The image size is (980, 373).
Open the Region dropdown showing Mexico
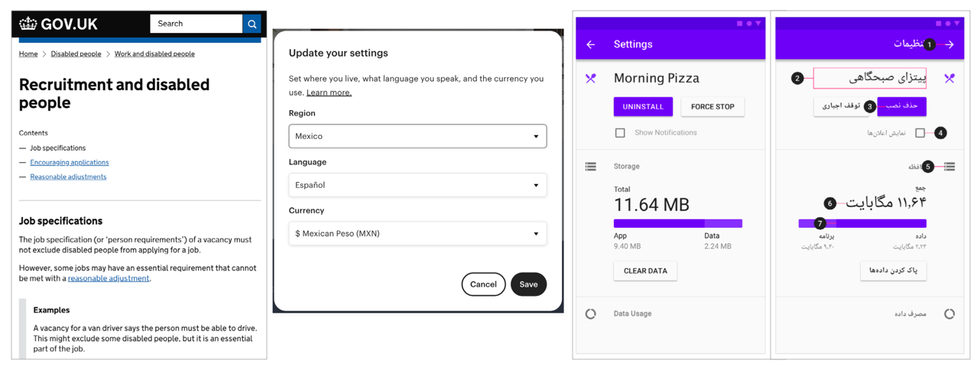tap(417, 136)
